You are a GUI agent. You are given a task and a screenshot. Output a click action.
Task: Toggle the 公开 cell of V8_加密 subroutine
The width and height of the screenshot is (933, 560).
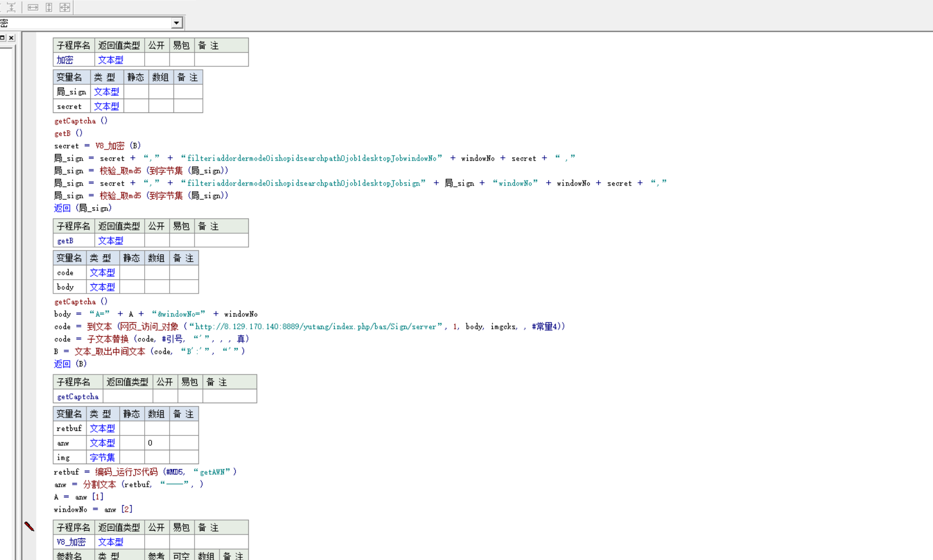click(x=157, y=542)
